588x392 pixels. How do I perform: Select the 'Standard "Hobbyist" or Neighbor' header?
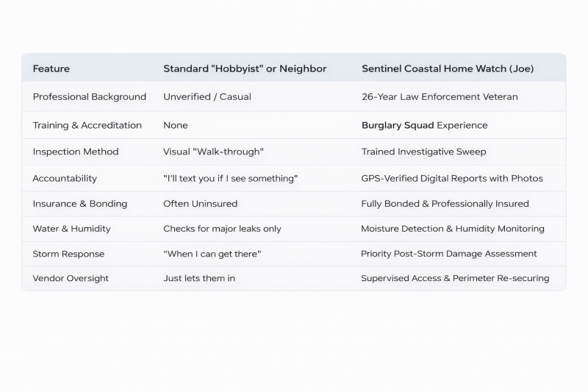245,68
